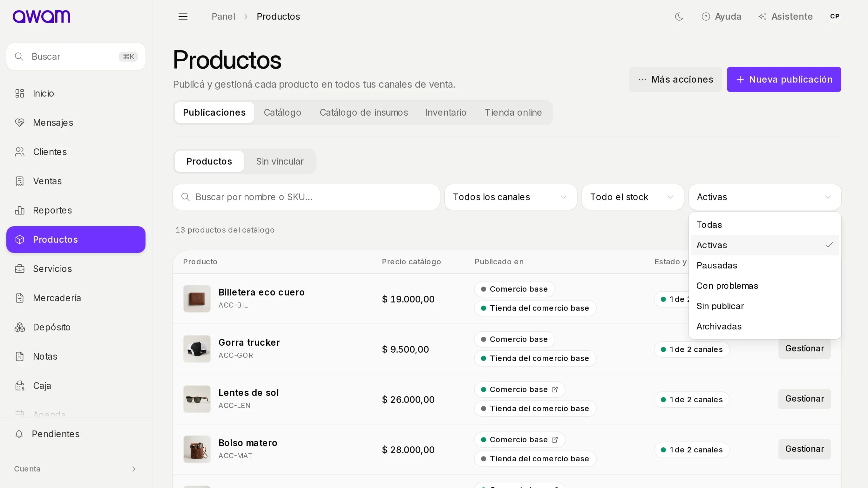Open Billetera eco cuero thumbnail
This screenshot has width=868, height=488.
coord(197,299)
